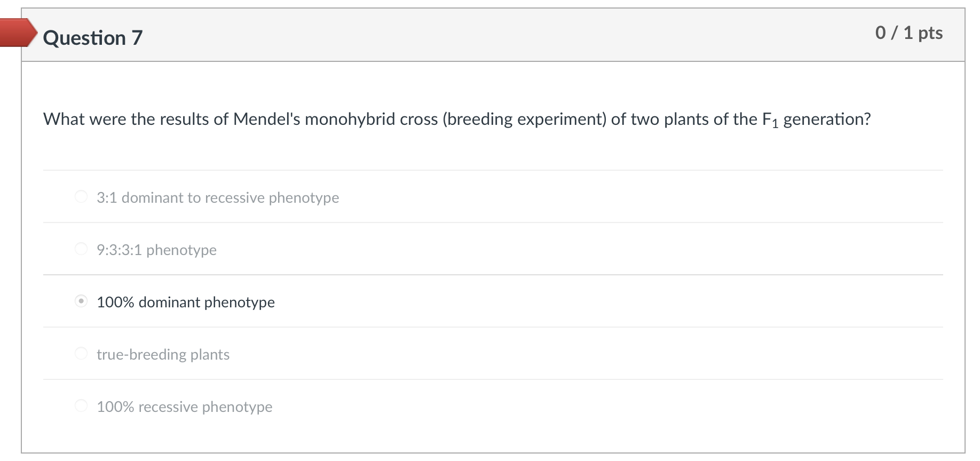980x461 pixels.
Task: Click the 'true-breeding plants' answer text
Action: [163, 355]
